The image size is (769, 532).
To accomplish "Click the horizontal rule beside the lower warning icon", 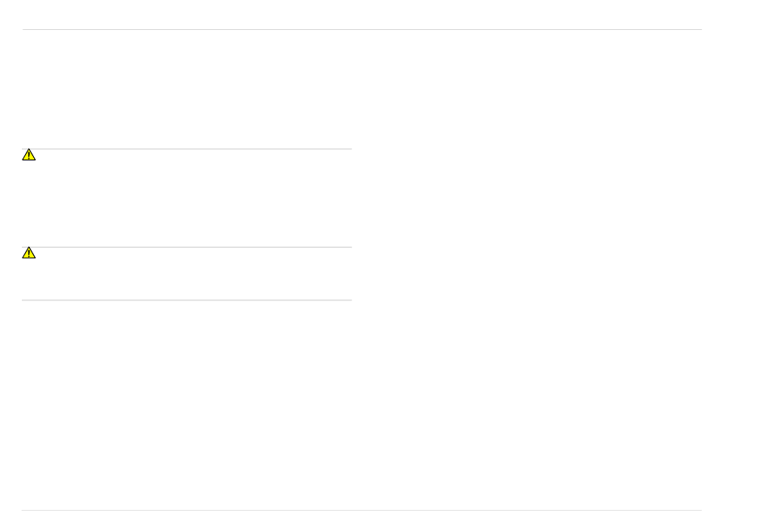I will (x=187, y=247).
